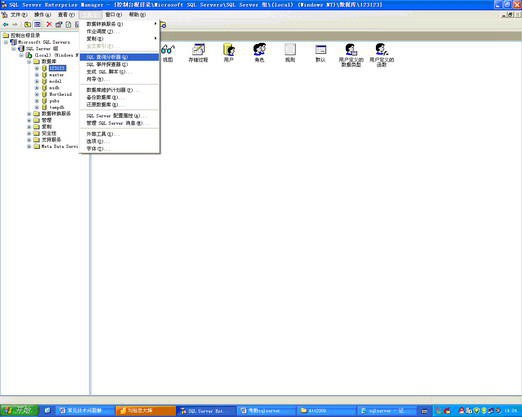Select the msdb database in tree
The image size is (522, 417).
[x=54, y=88]
